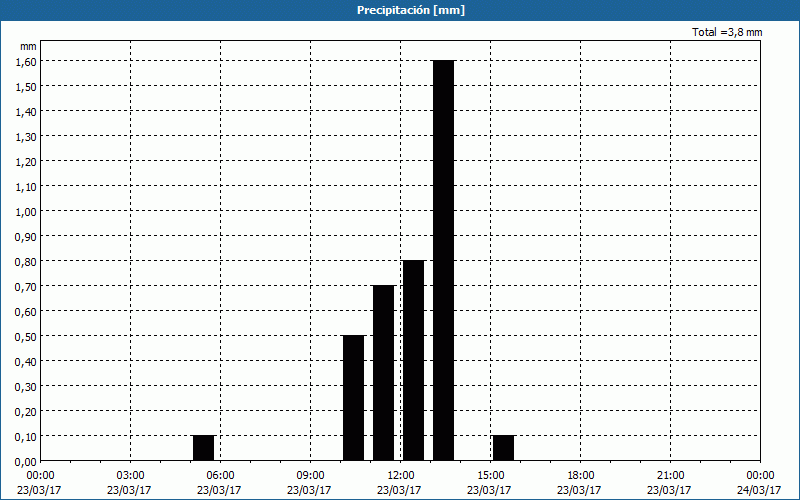Image resolution: width=800 pixels, height=500 pixels.
Task: Click the Total =3,8 mm label
Action: pyautogui.click(x=727, y=32)
